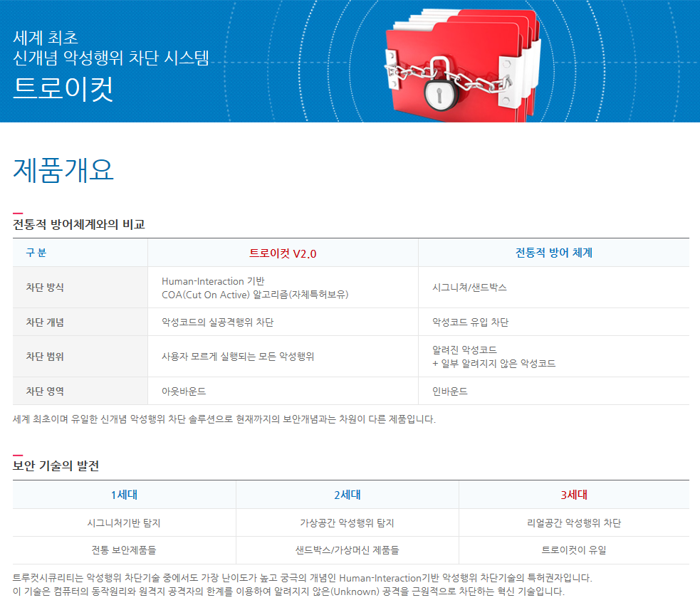Click the '트로이컷 V2.0' column header

tap(283, 253)
